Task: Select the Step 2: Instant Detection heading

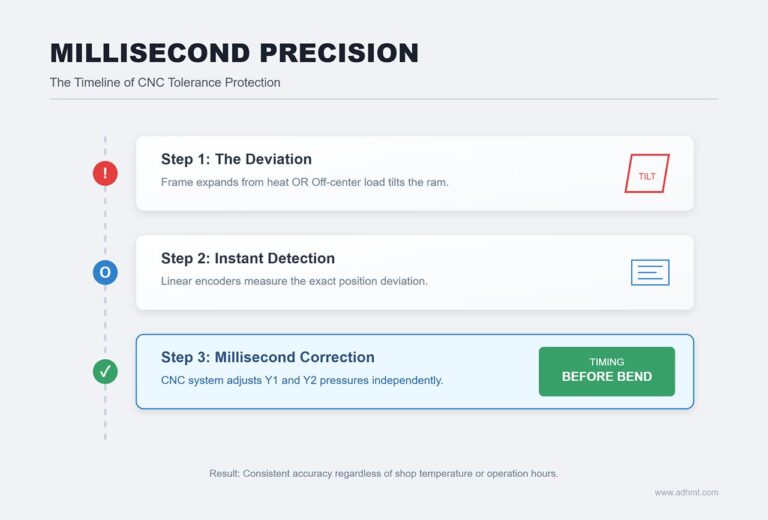Action: (x=248, y=258)
